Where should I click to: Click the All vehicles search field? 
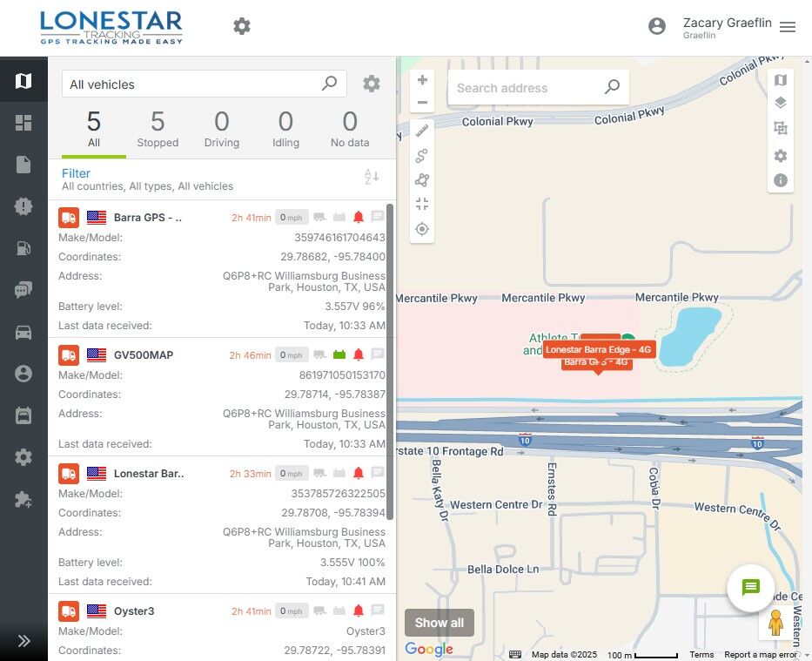pos(204,84)
